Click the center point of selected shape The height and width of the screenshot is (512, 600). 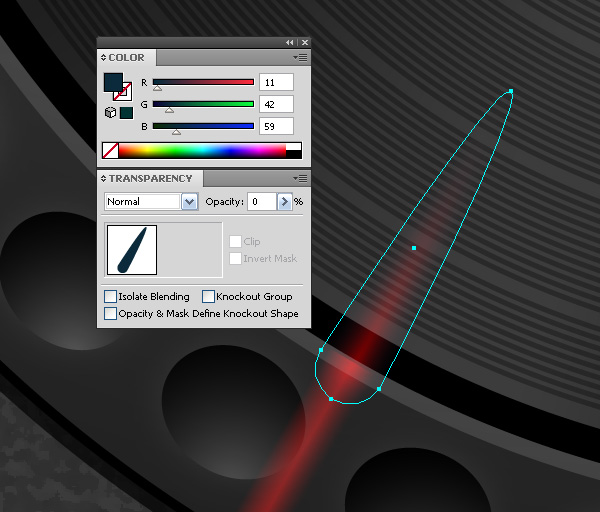point(414,248)
